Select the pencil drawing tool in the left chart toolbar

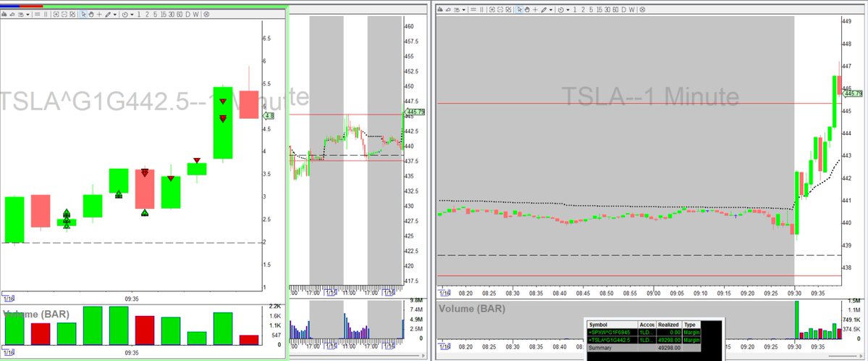coord(108,14)
